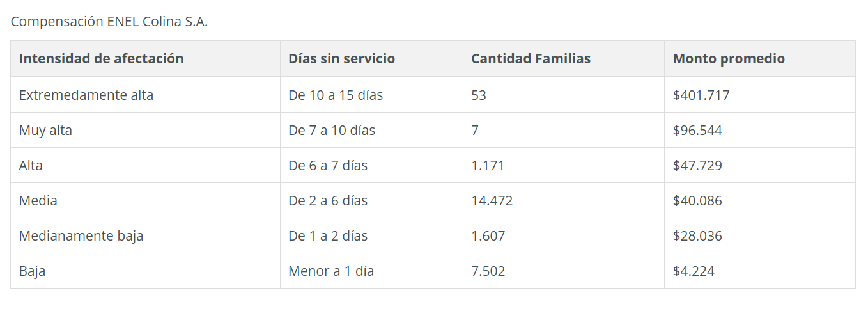Click the amount $4.224

click(x=694, y=271)
